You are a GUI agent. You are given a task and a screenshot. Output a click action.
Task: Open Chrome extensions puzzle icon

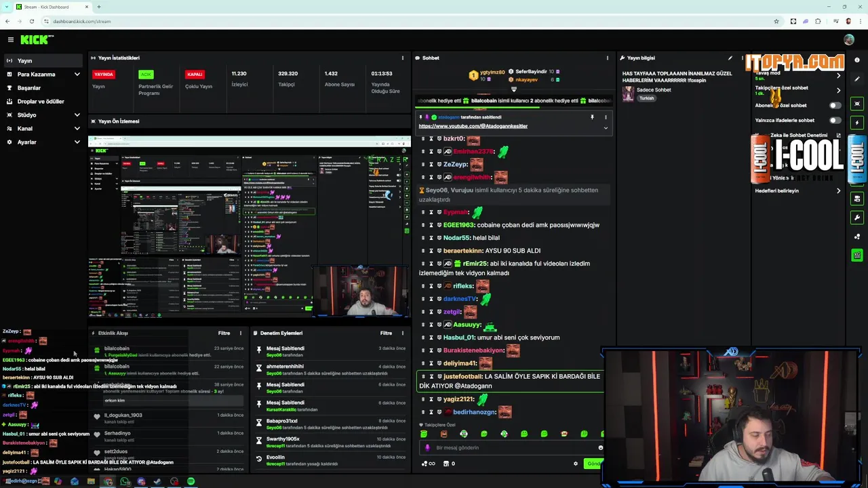[819, 21]
